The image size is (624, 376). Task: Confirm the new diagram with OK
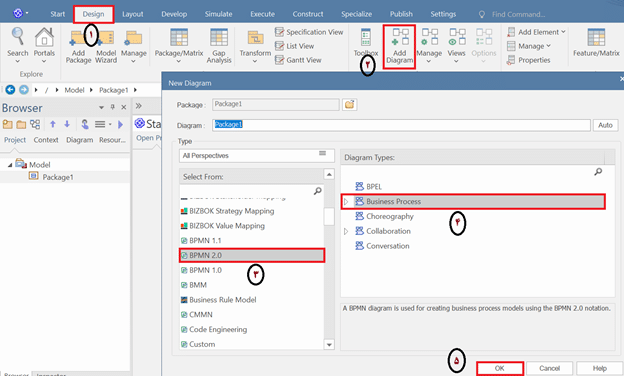tap(499, 368)
